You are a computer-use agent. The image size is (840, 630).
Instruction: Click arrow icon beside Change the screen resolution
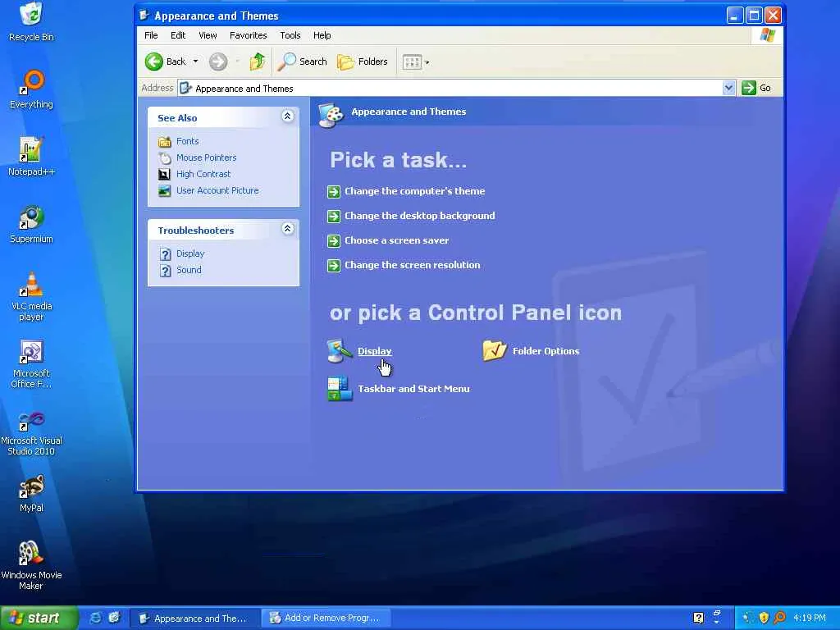pyautogui.click(x=334, y=266)
